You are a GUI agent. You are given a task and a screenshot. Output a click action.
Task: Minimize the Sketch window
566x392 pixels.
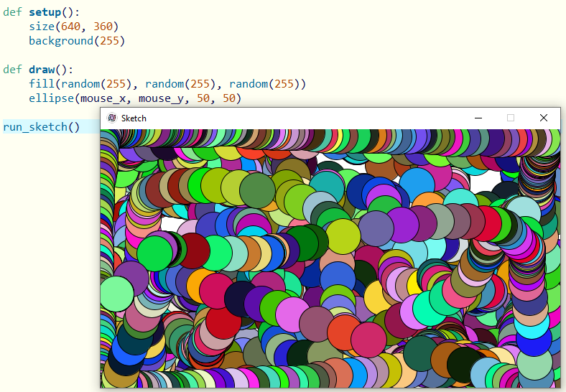tap(478, 118)
